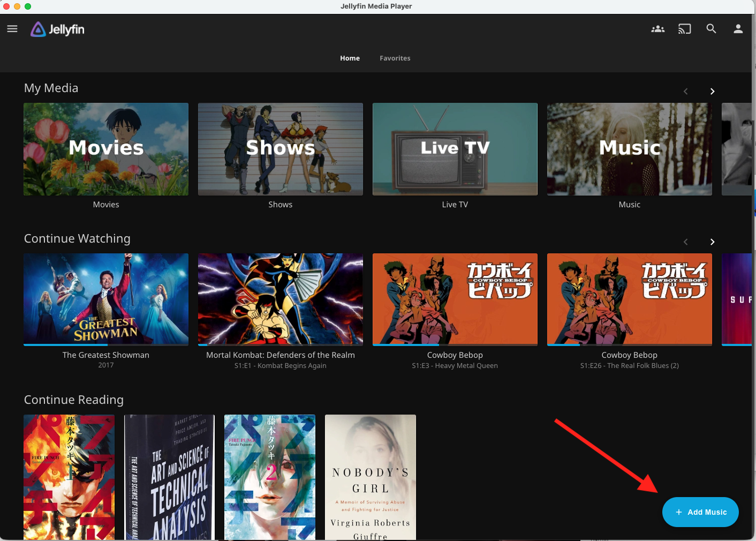
Task: Open Fire Punch volume 2 book cover
Action: [270, 477]
